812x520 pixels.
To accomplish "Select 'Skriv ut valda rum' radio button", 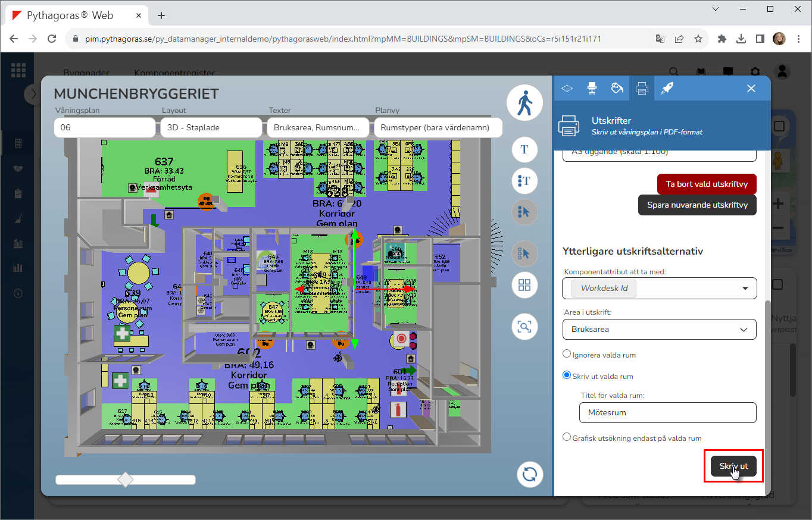I will 567,375.
